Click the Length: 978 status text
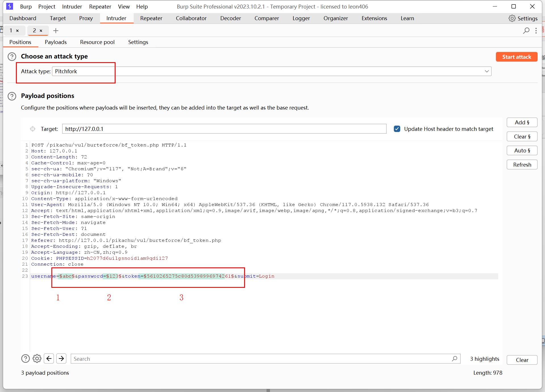 point(488,373)
